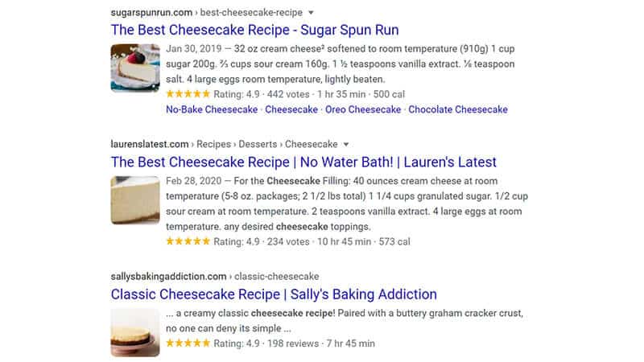Click star rating icons with 442 votes
The width and height of the screenshot is (644, 362).
coord(188,94)
